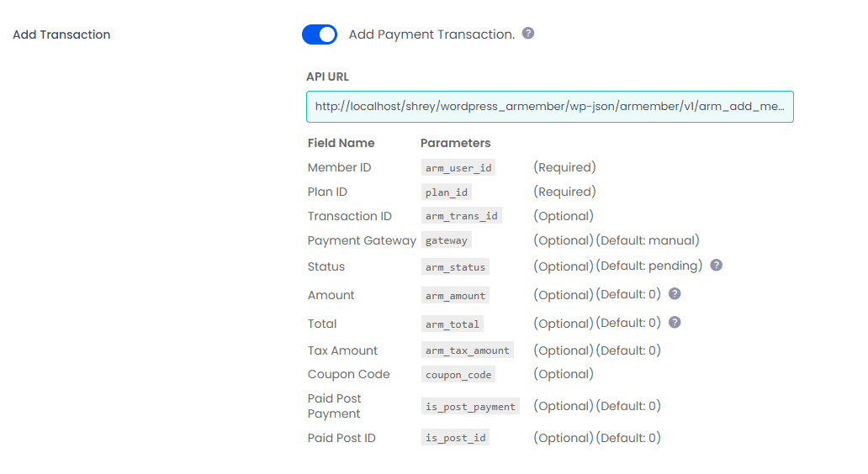Click the API URL heading label
The width and height of the screenshot is (868, 474).
point(327,76)
